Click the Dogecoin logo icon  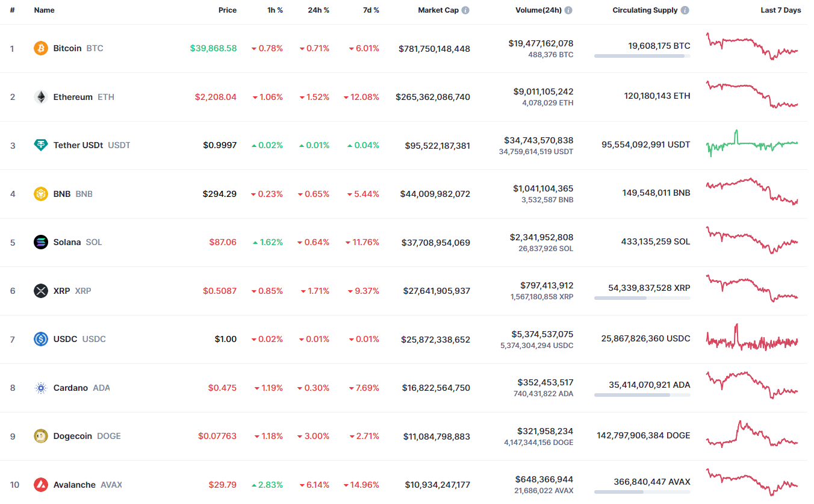(41, 436)
